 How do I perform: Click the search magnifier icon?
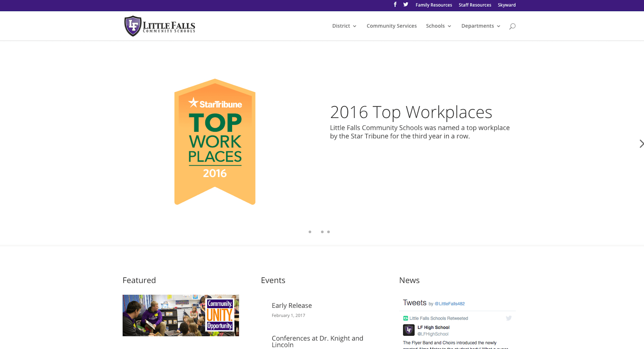[512, 26]
